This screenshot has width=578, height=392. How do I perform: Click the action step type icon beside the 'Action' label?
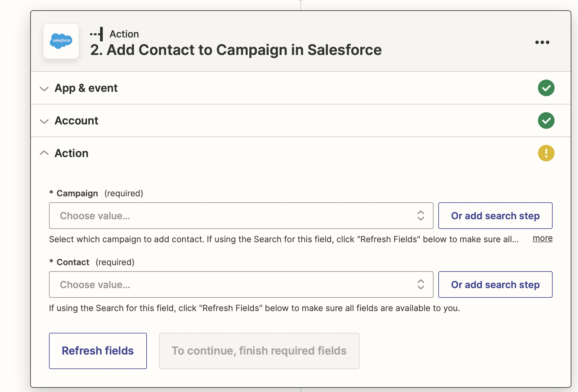pyautogui.click(x=97, y=34)
